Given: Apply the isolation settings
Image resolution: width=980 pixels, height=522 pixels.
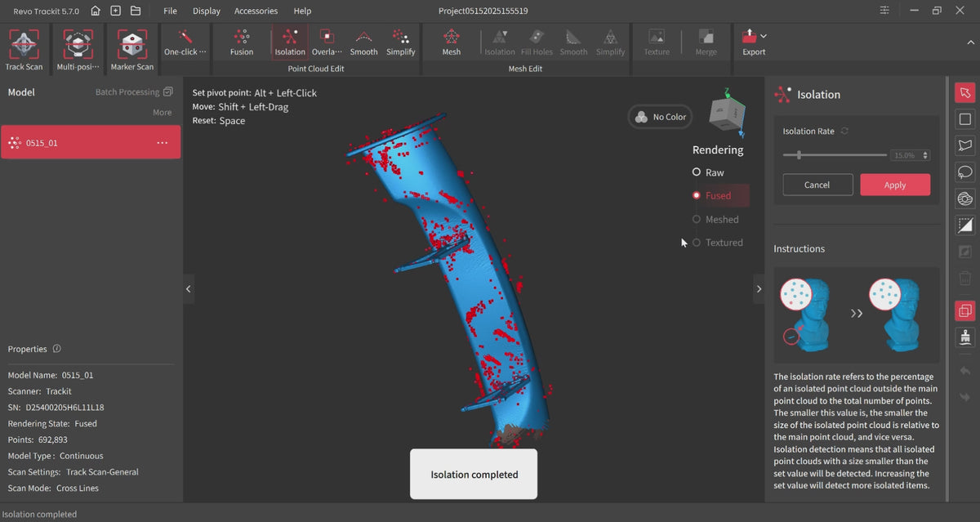Looking at the screenshot, I should [894, 185].
